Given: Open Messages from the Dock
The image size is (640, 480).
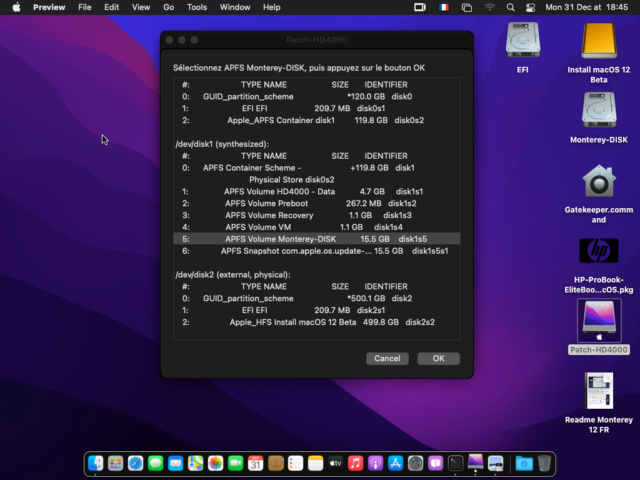Looking at the screenshot, I should (156, 463).
